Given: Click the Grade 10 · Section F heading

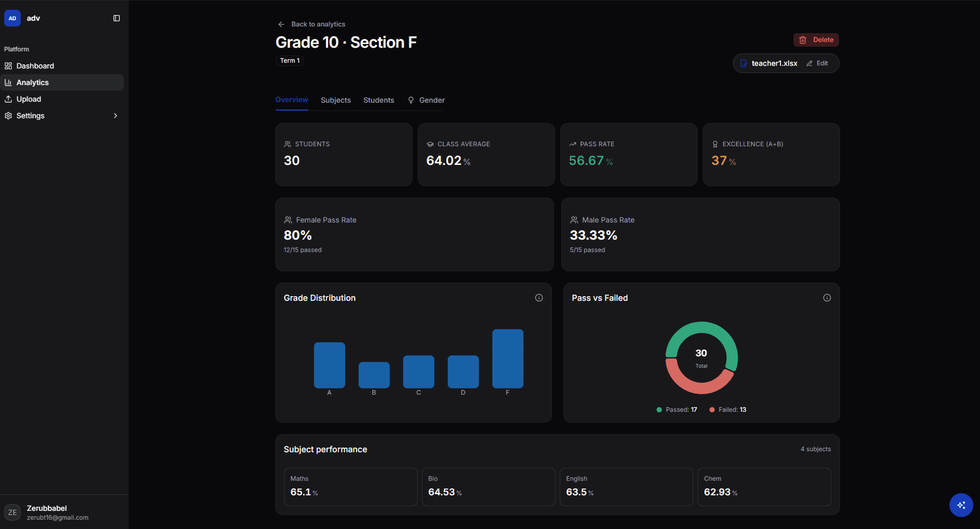Looking at the screenshot, I should pyautogui.click(x=346, y=42).
